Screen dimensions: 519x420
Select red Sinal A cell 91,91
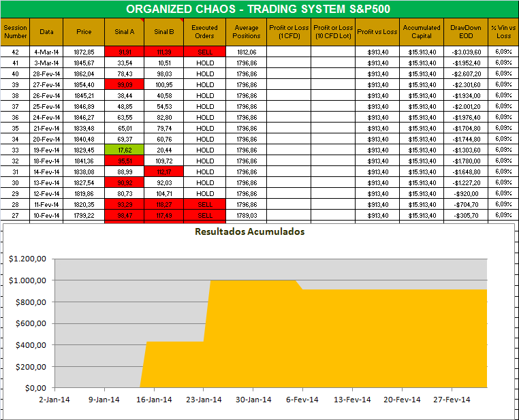(x=125, y=52)
